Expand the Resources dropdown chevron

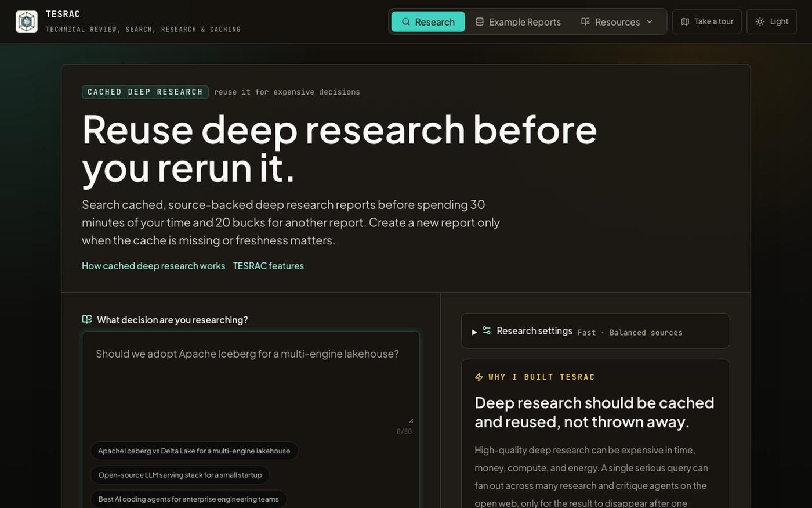pyautogui.click(x=650, y=21)
